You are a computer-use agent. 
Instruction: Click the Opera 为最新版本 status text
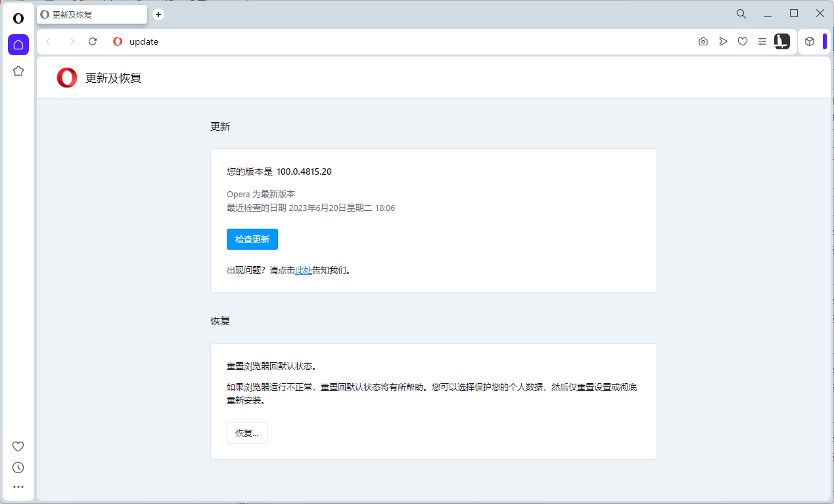click(261, 194)
